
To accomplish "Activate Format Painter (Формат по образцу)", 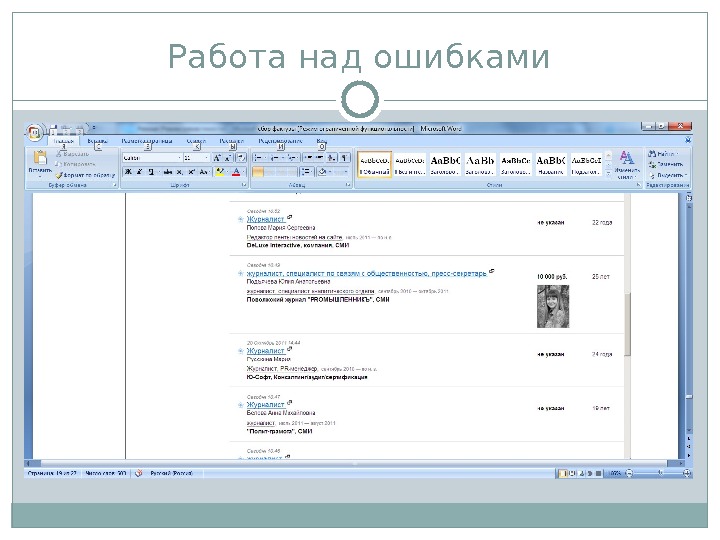I will pos(85,175).
